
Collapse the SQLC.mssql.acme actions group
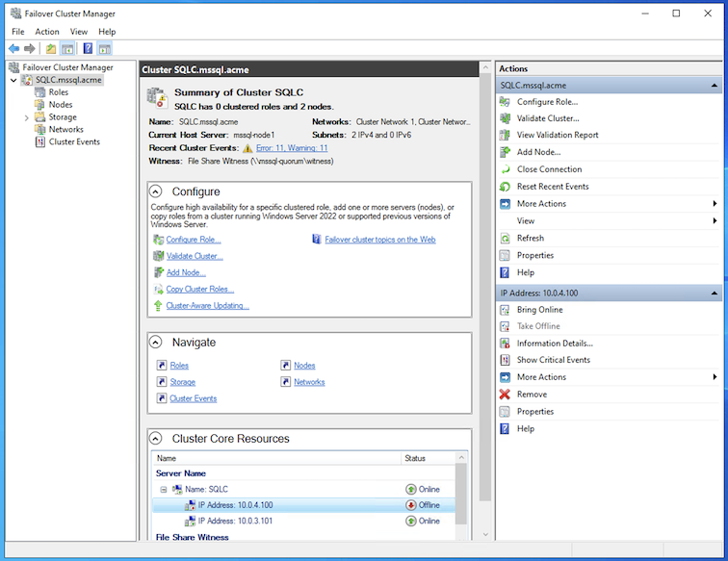715,86
